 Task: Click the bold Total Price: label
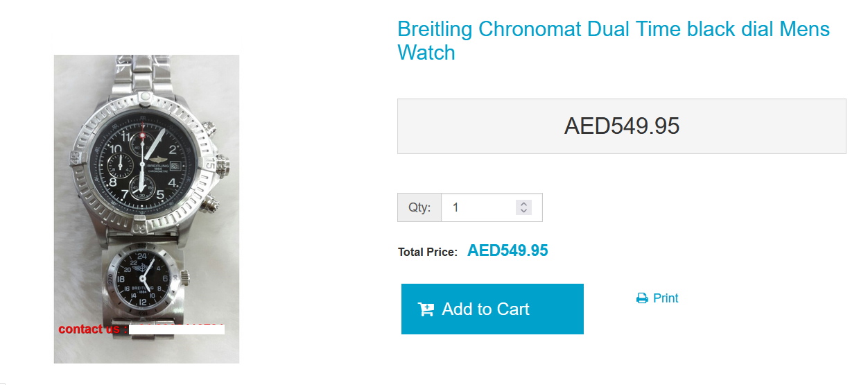[x=428, y=252]
